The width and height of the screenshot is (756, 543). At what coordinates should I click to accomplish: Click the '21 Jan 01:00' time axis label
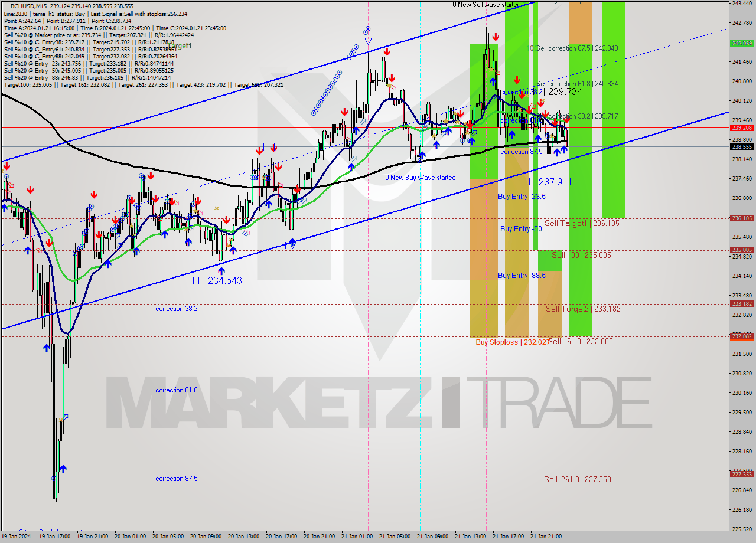[x=357, y=537]
